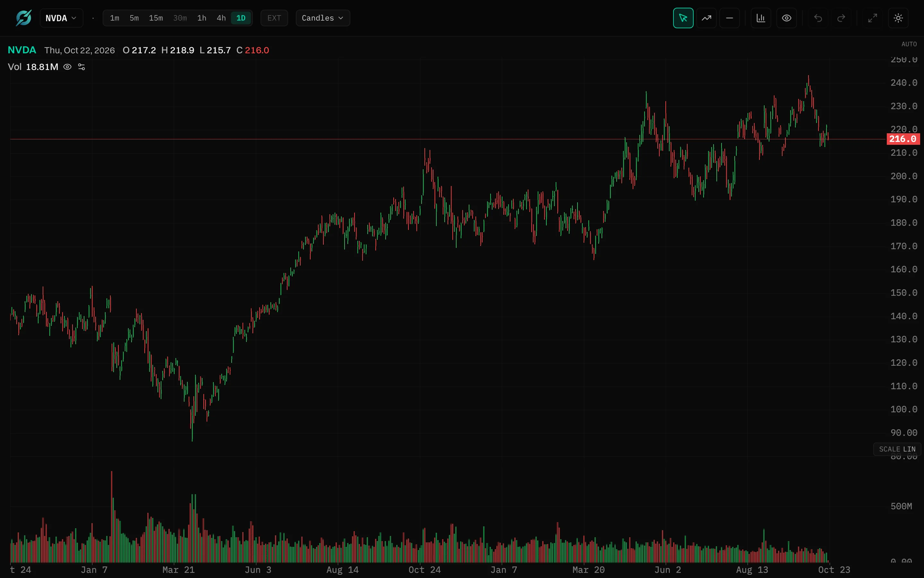Click the date Thu, Oct 22, 2026

tap(80, 50)
